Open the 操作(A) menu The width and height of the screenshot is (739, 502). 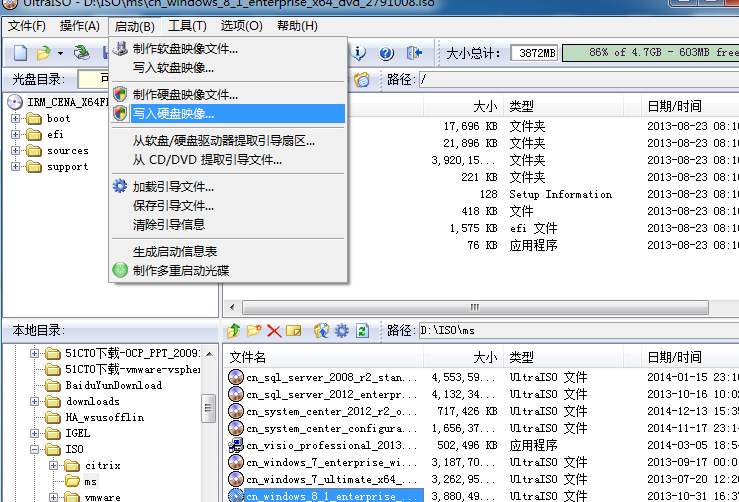(80, 26)
